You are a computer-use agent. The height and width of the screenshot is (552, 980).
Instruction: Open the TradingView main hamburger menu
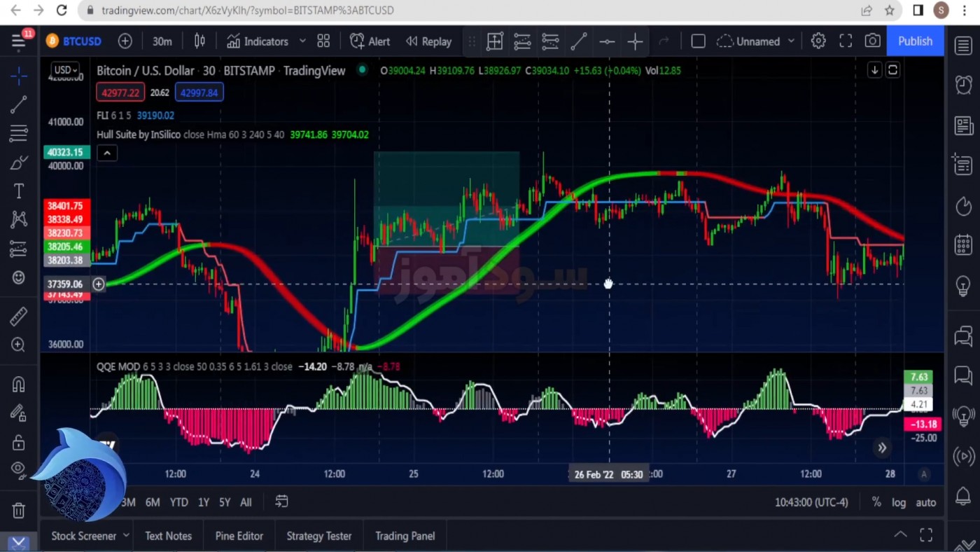point(19,41)
